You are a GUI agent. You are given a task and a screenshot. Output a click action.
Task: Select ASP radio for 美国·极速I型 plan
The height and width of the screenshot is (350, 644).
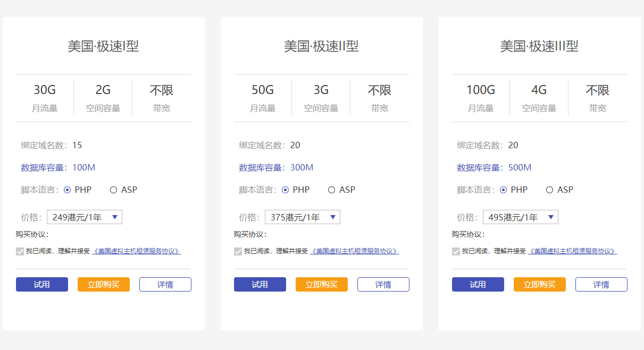click(x=113, y=190)
